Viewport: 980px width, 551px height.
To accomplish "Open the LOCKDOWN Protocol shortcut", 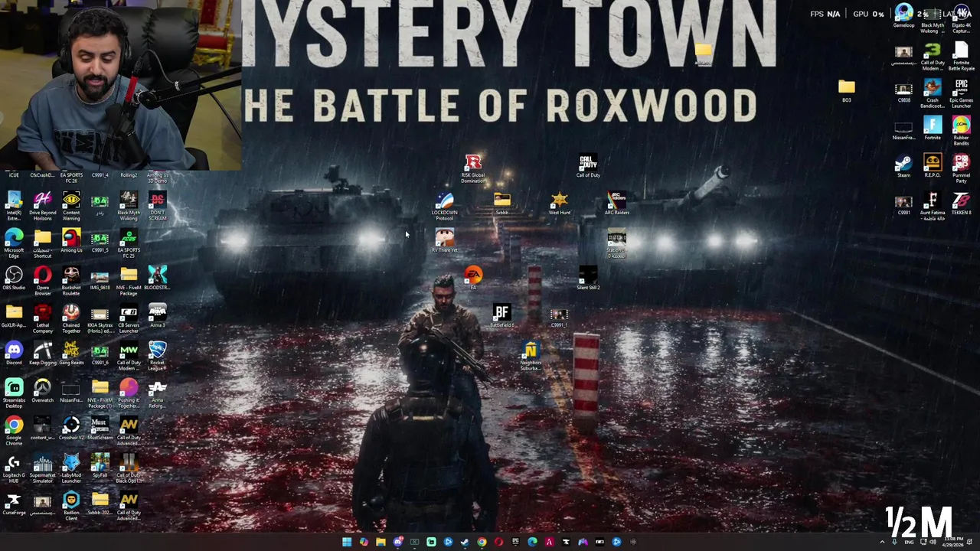I will (444, 207).
